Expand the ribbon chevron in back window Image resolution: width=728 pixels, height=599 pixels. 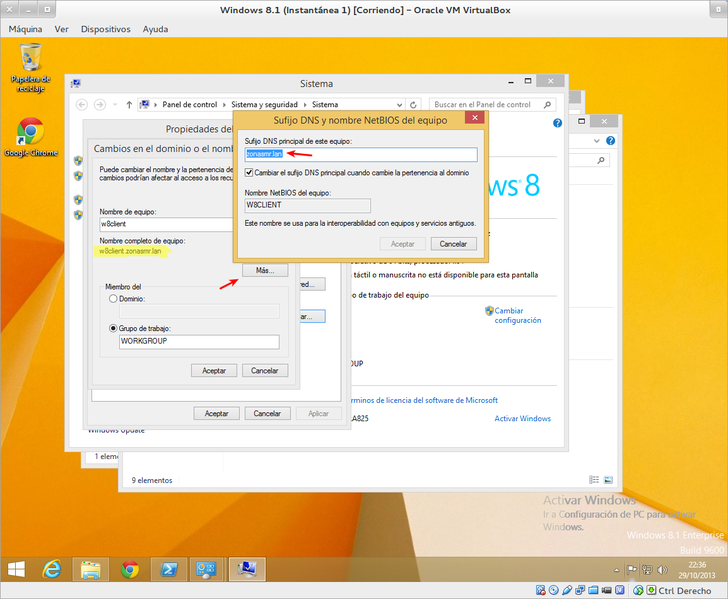pyautogui.click(x=597, y=141)
